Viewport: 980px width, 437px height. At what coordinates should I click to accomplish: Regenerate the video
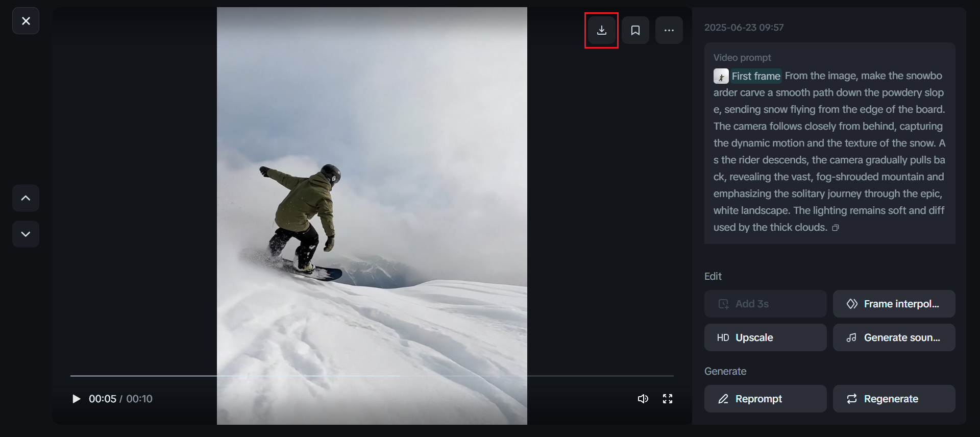click(x=894, y=399)
